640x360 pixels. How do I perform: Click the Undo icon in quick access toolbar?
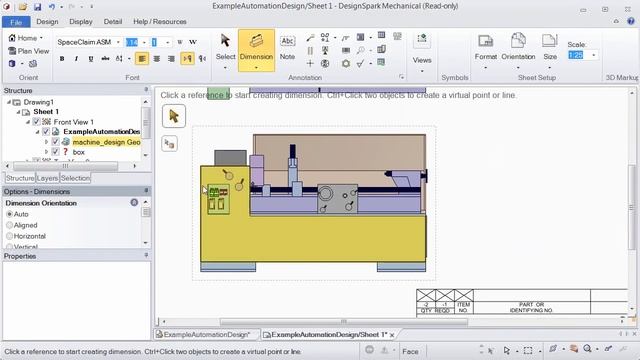52,7
